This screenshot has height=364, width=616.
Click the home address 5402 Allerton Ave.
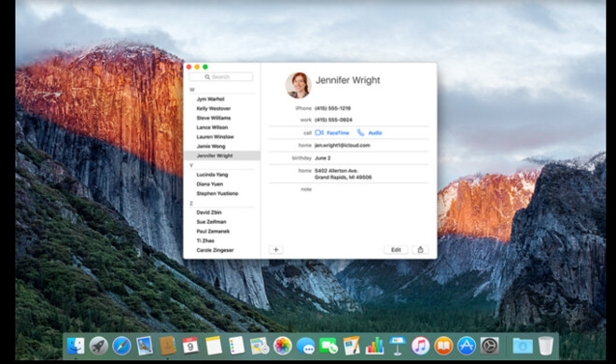tap(343, 174)
